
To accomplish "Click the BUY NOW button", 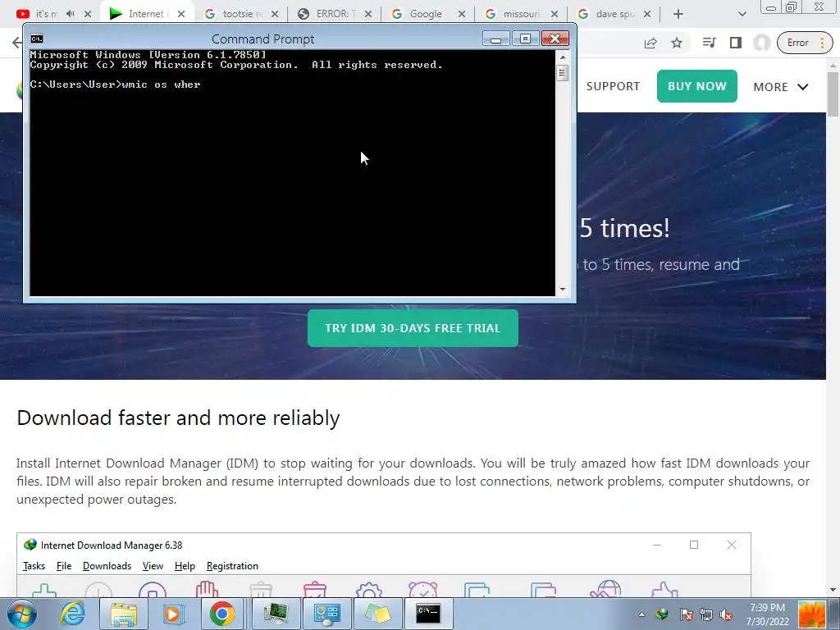I will pos(697,85).
